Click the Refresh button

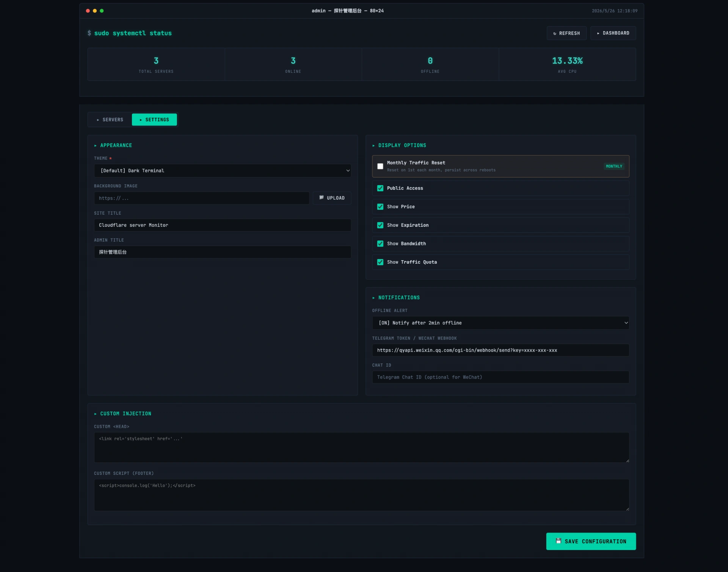pyautogui.click(x=566, y=33)
